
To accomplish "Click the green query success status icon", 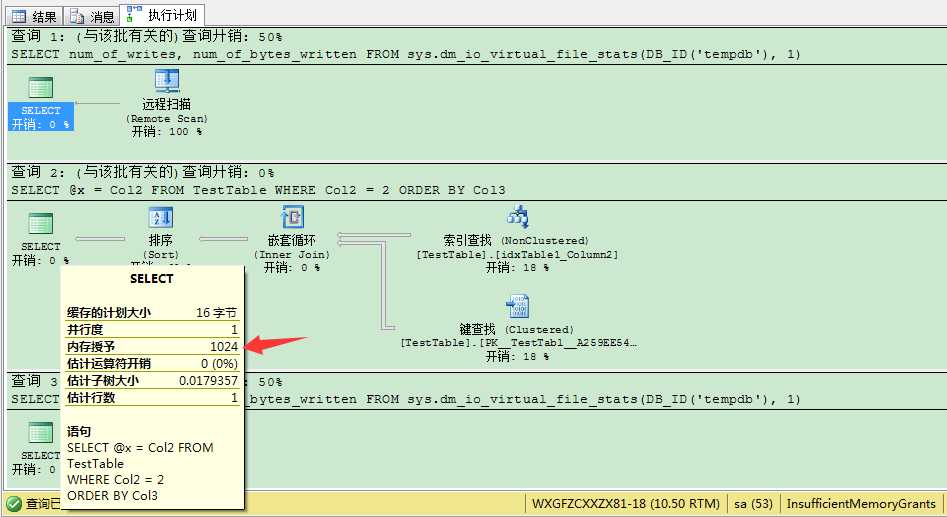I will point(13,504).
